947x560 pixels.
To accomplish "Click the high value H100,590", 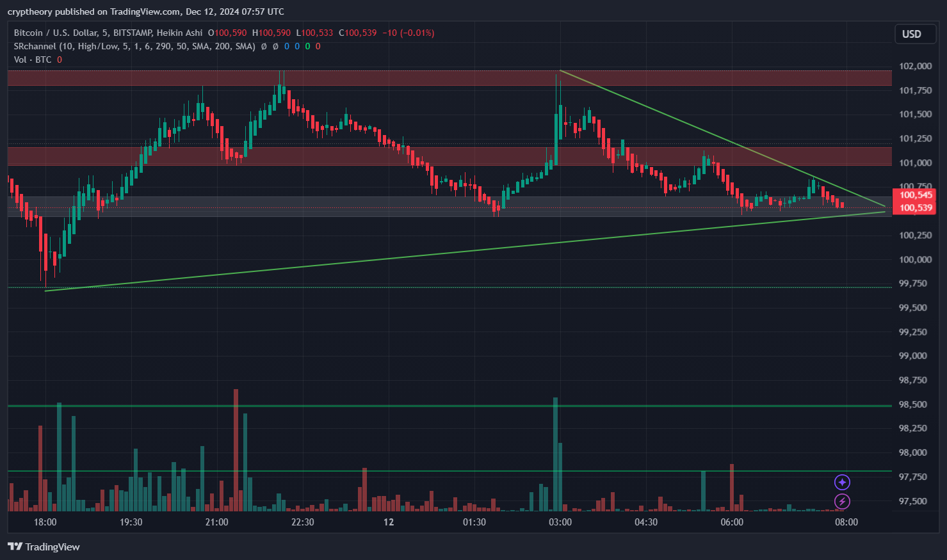I will (x=271, y=33).
